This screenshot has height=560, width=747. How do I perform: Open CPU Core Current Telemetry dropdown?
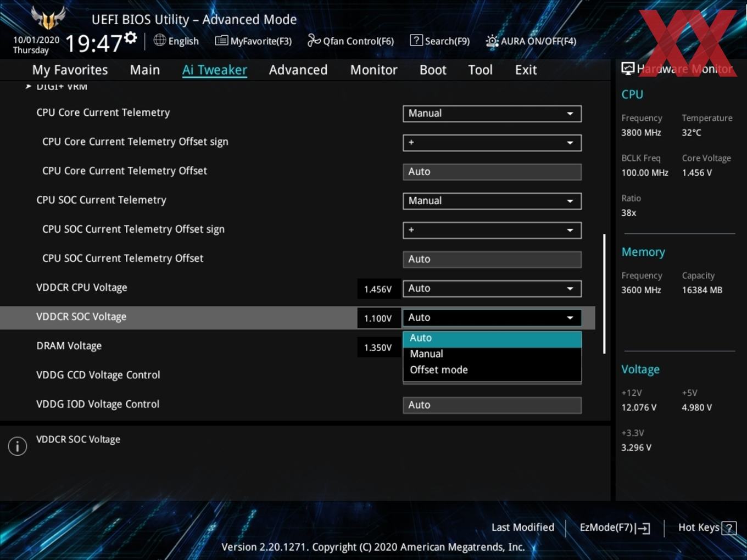[x=492, y=114]
